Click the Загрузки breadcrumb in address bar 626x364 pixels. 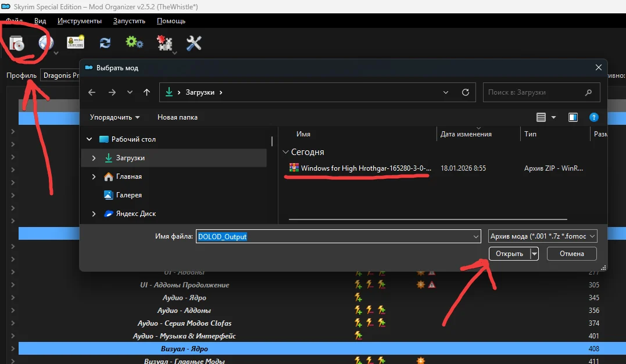pos(199,92)
